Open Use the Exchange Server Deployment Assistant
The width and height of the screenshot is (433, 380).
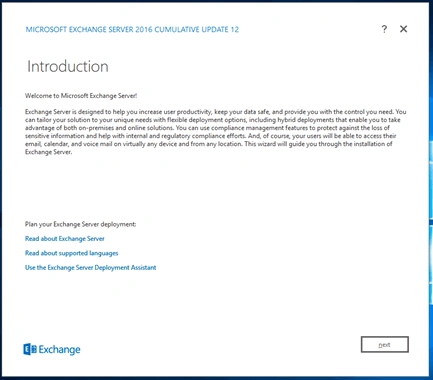[91, 268]
